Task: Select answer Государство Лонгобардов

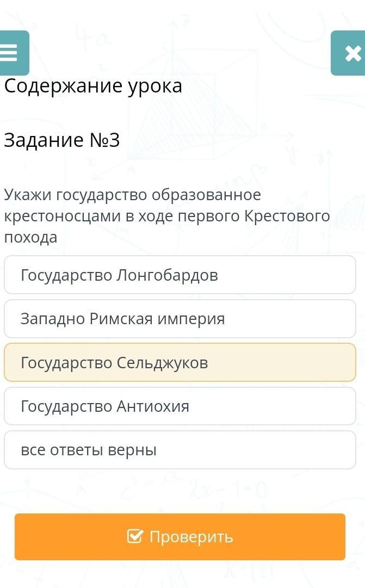Action: pos(180,275)
